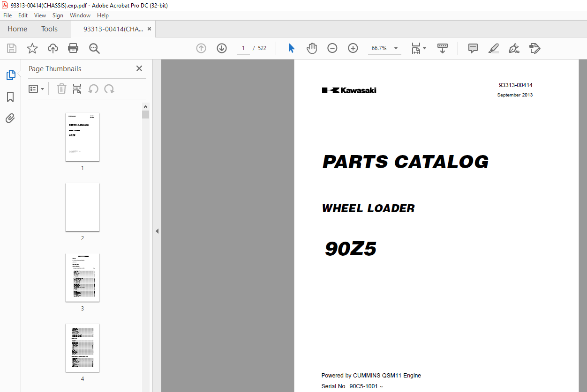Close the Page Thumbnails panel
The image size is (587, 392).
(x=139, y=68)
